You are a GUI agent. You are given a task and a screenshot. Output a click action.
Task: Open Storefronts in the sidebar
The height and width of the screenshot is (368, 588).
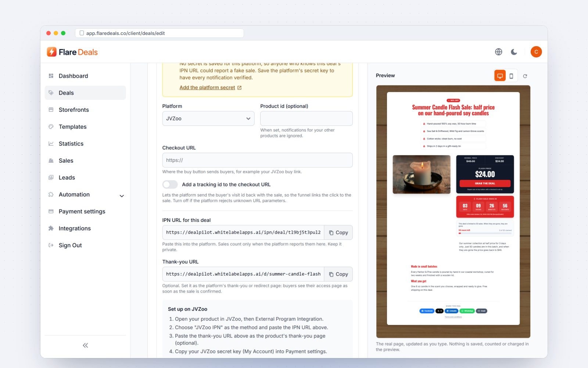tap(85, 110)
